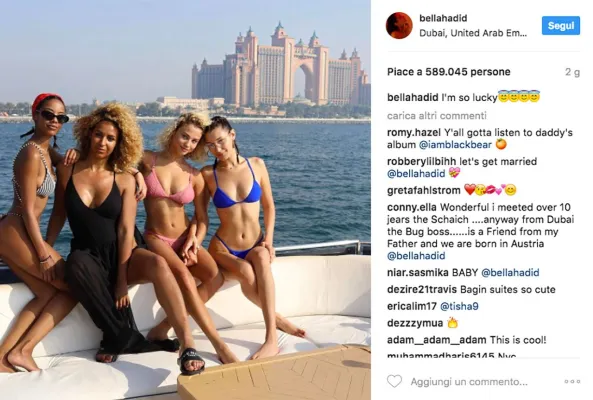This screenshot has width=593, height=400.
Task: Click the Segui follow button
Action: tap(561, 26)
